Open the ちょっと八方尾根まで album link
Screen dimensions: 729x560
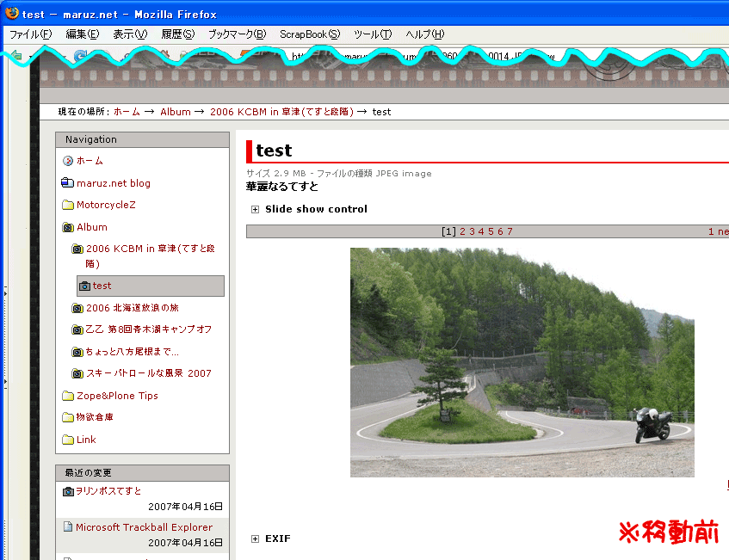[132, 352]
